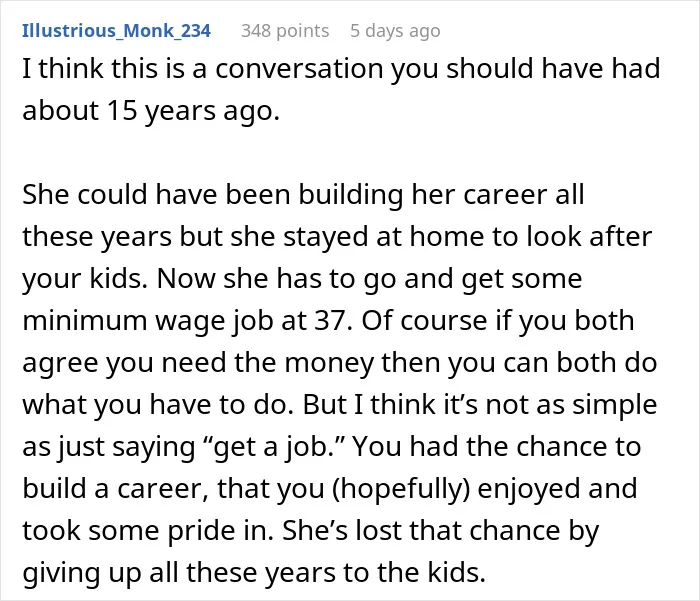This screenshot has width=700, height=601.
Task: Click the quoted phrase 'get a job.'
Action: (x=273, y=447)
